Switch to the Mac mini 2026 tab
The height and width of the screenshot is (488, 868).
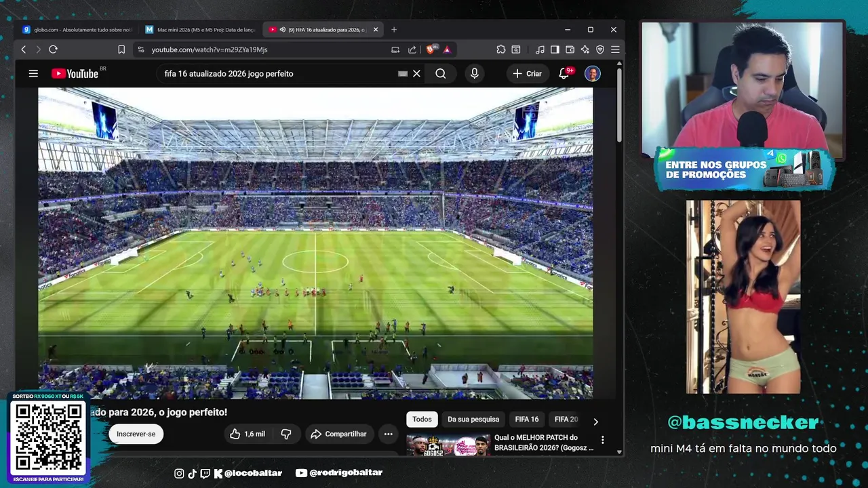click(x=199, y=30)
